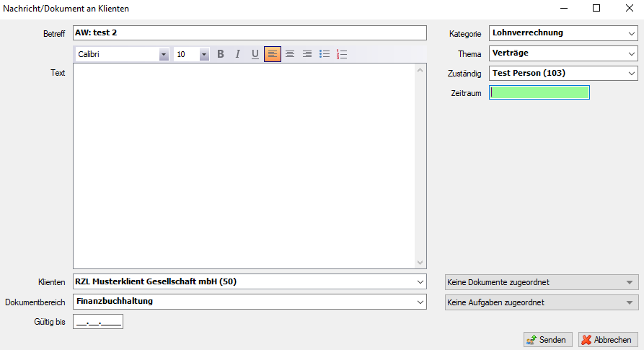Open the font size dropdown
Image resolution: width=644 pixels, height=350 pixels.
pyautogui.click(x=204, y=54)
